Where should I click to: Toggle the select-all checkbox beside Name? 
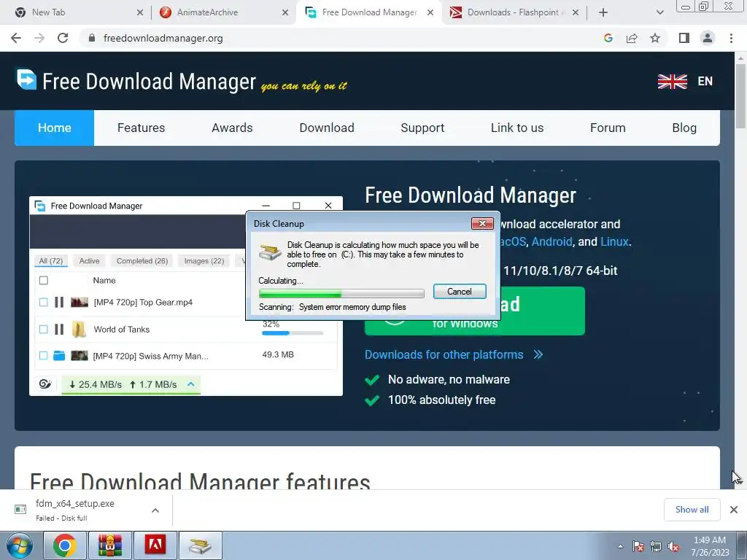[x=43, y=280]
